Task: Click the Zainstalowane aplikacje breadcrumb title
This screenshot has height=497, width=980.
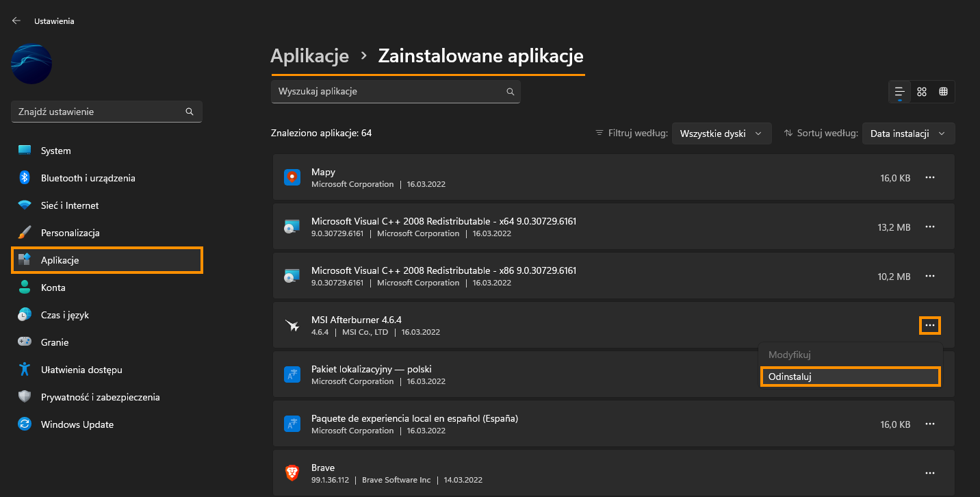Action: pos(481,55)
